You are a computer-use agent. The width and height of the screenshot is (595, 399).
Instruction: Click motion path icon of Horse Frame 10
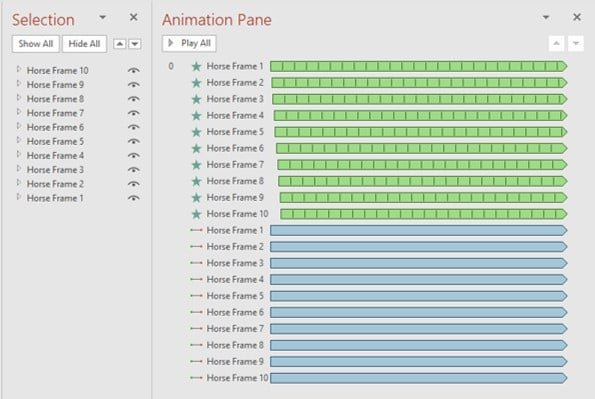[x=196, y=378]
